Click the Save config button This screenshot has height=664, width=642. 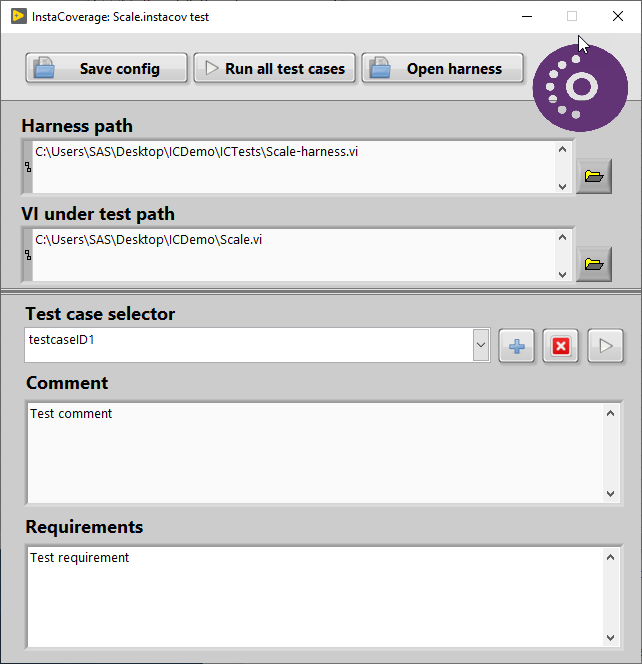(x=106, y=68)
